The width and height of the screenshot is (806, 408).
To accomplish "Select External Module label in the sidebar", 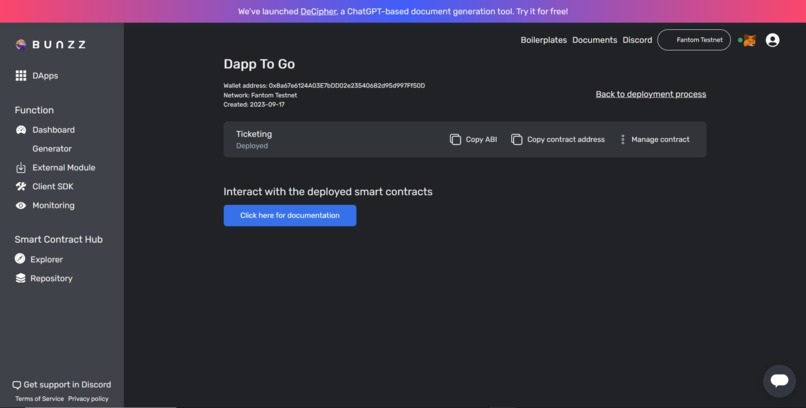I will pyautogui.click(x=64, y=168).
